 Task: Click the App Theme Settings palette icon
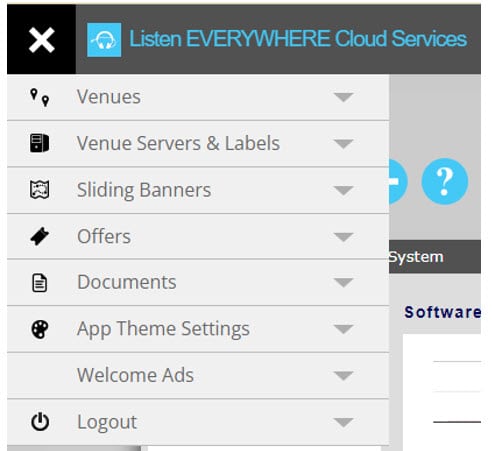40,329
